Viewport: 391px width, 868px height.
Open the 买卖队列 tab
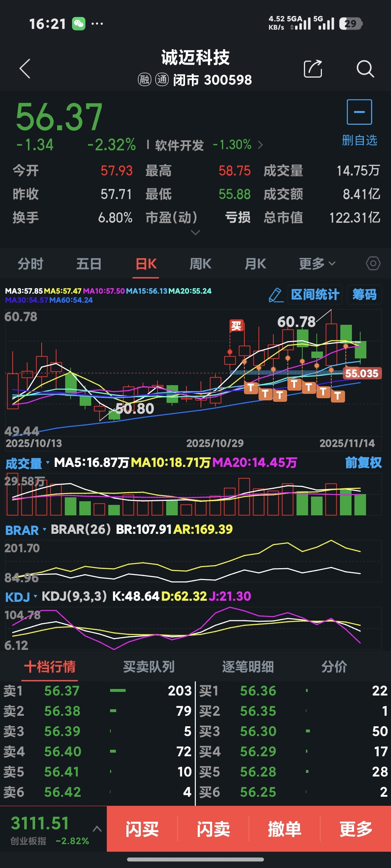tap(149, 667)
